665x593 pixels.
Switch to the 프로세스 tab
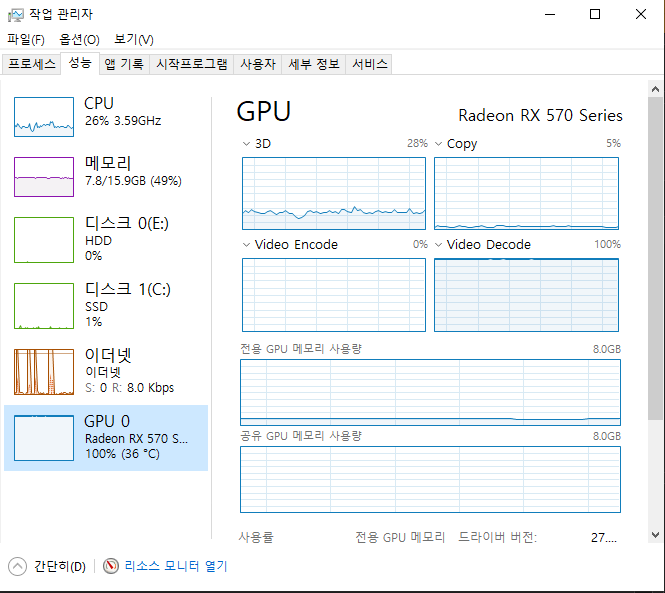pos(32,64)
